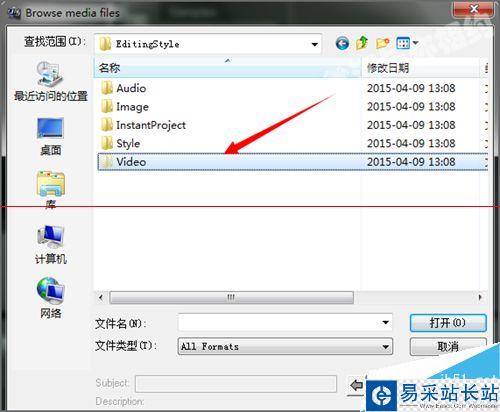Viewport: 500px width, 412px height.
Task: Click the Style folder icon
Action: pos(107,143)
